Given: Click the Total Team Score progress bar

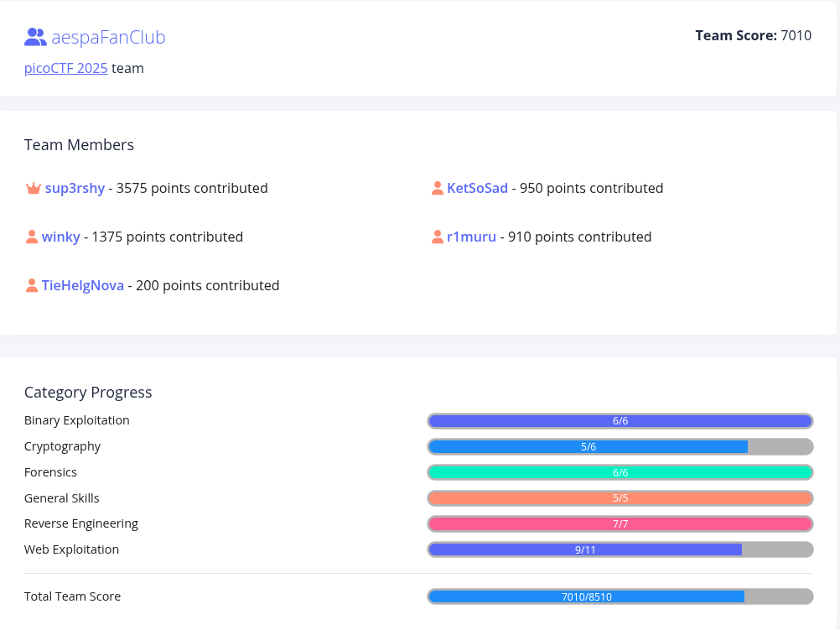Looking at the screenshot, I should (x=620, y=597).
